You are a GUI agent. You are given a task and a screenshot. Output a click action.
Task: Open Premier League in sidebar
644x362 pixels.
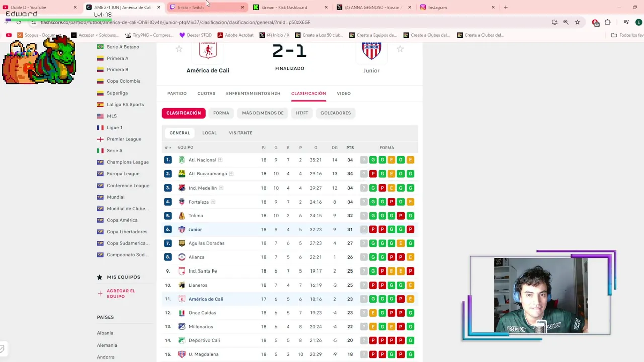point(124,139)
